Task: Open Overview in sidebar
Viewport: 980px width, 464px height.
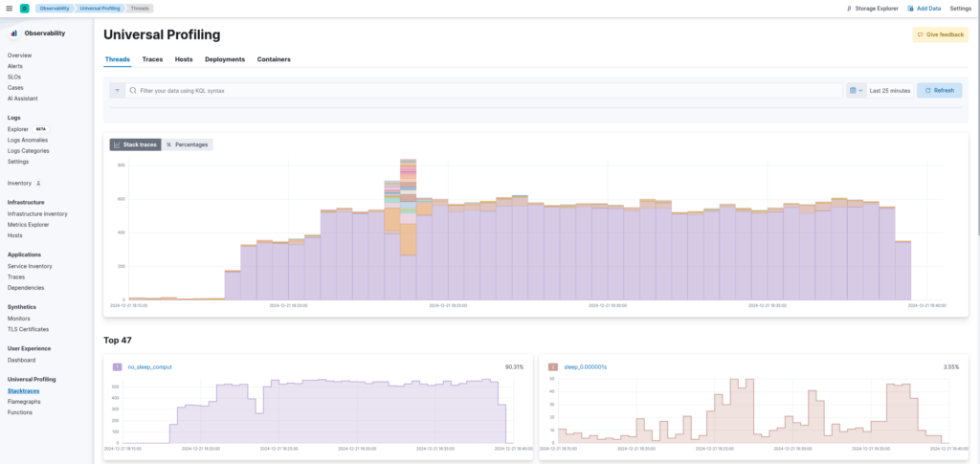Action: coord(19,55)
